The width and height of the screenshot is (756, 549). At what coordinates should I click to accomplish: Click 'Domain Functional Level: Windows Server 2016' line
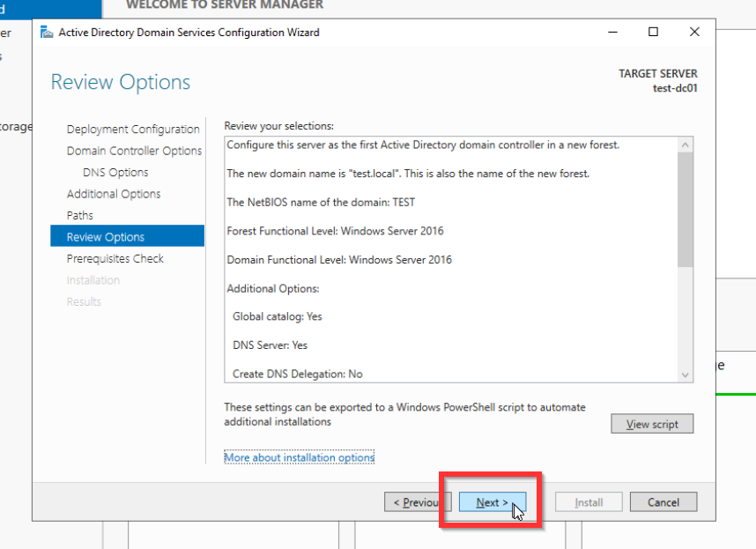pyautogui.click(x=339, y=260)
